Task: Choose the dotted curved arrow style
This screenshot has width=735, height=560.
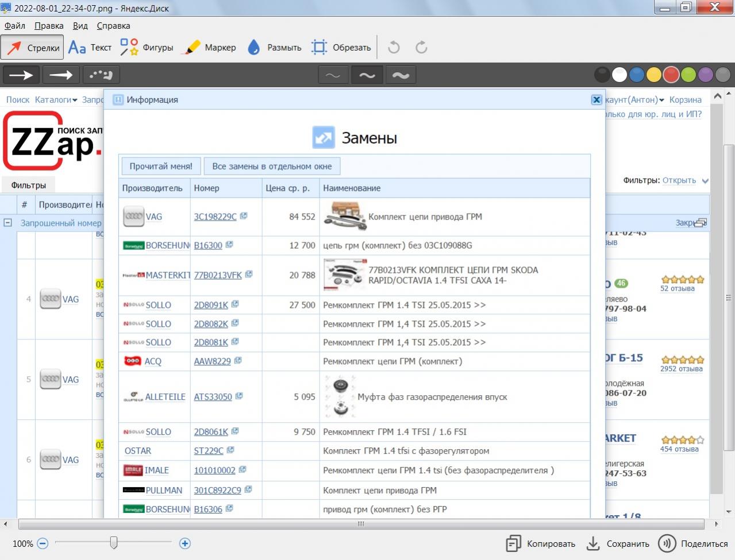Action: (x=101, y=75)
